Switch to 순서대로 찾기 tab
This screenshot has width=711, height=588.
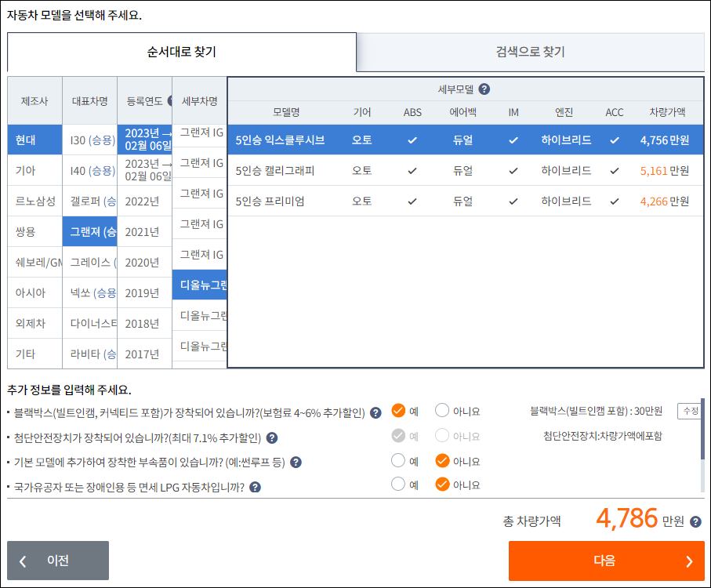(x=182, y=52)
